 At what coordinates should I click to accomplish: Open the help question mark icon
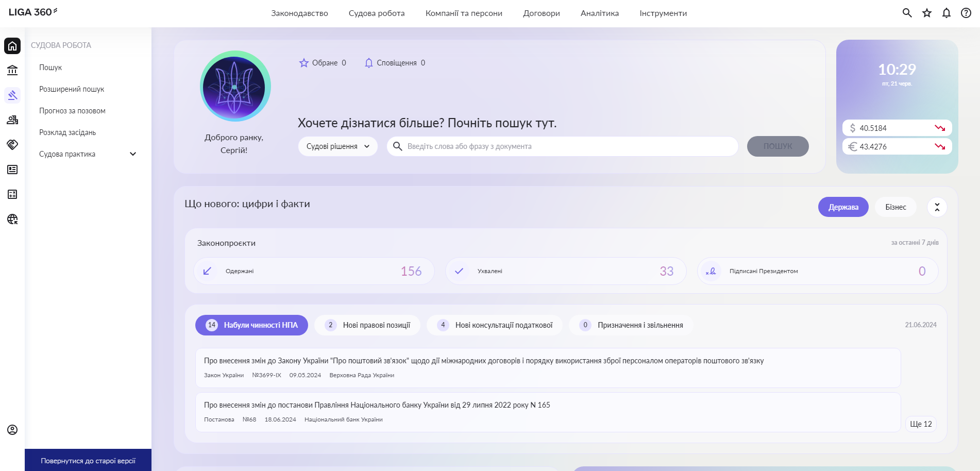[x=966, y=13]
